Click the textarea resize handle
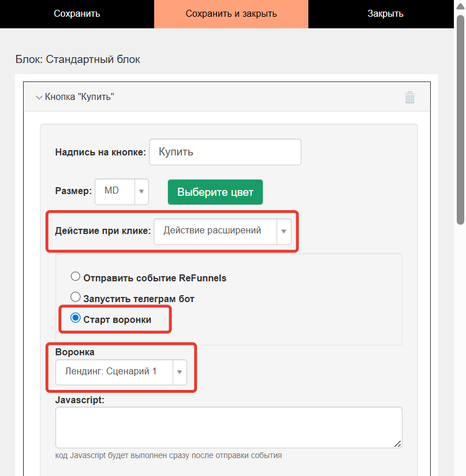 pos(397,444)
